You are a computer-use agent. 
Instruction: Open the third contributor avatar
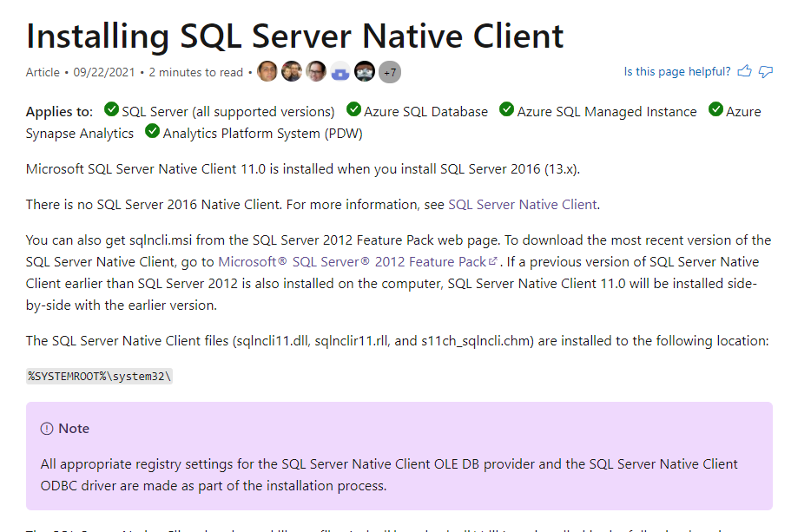pos(316,71)
